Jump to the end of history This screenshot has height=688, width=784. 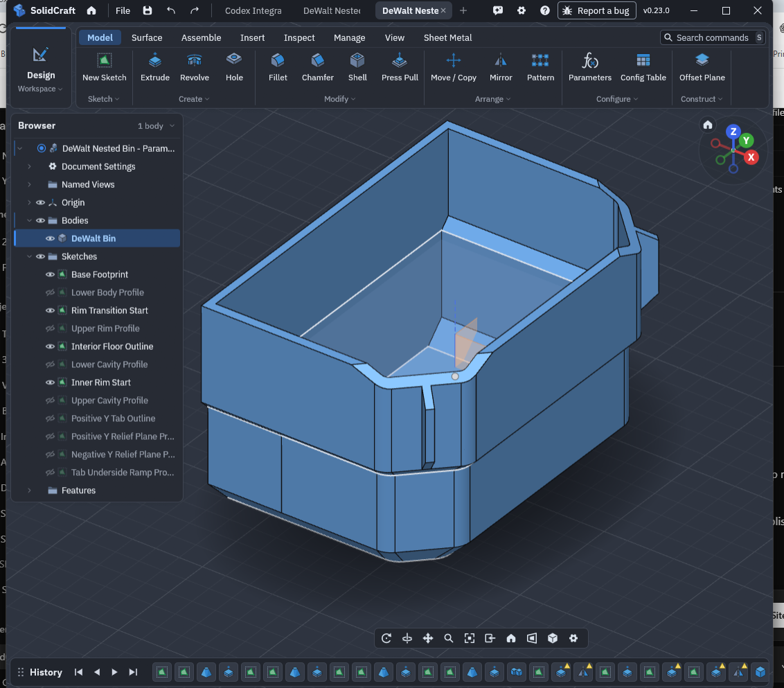(x=133, y=672)
